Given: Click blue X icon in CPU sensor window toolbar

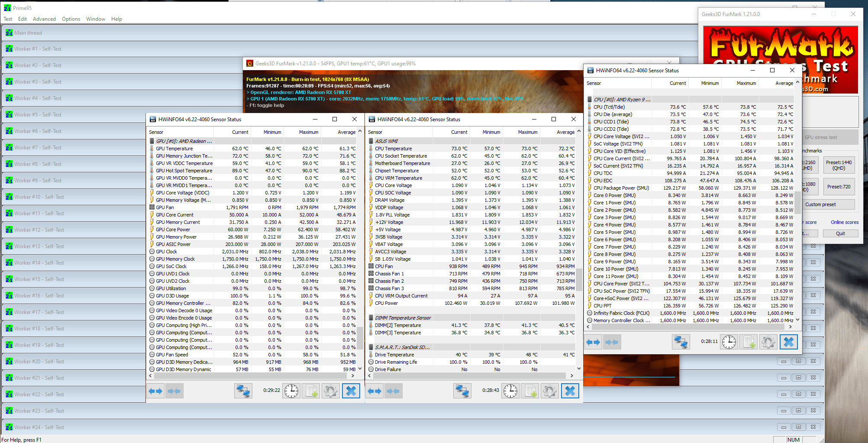Looking at the screenshot, I should click(789, 342).
